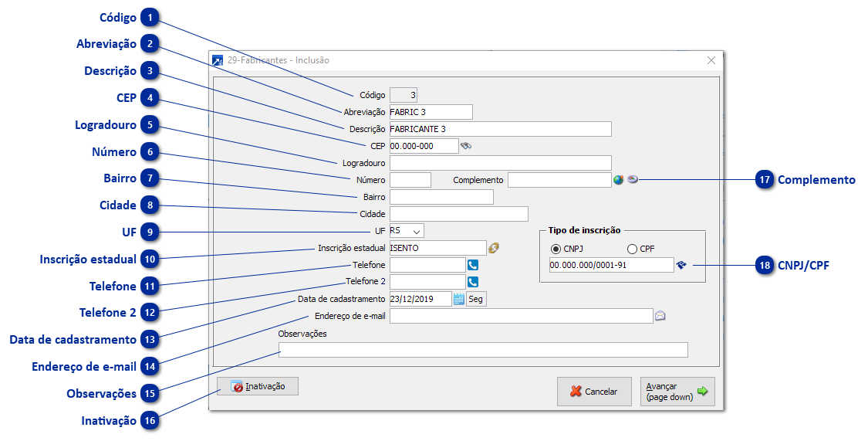Click the Seg weekday button
The image size is (868, 441).
[476, 299]
